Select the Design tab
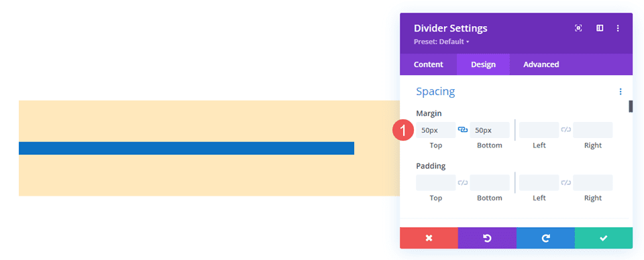 click(484, 64)
